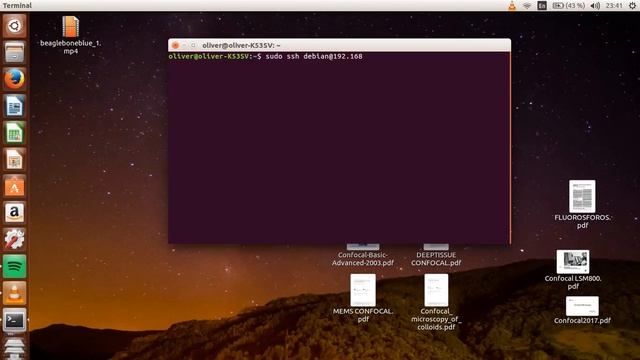Open LibreOffice Impress from launcher
640x360 pixels.
(14, 160)
